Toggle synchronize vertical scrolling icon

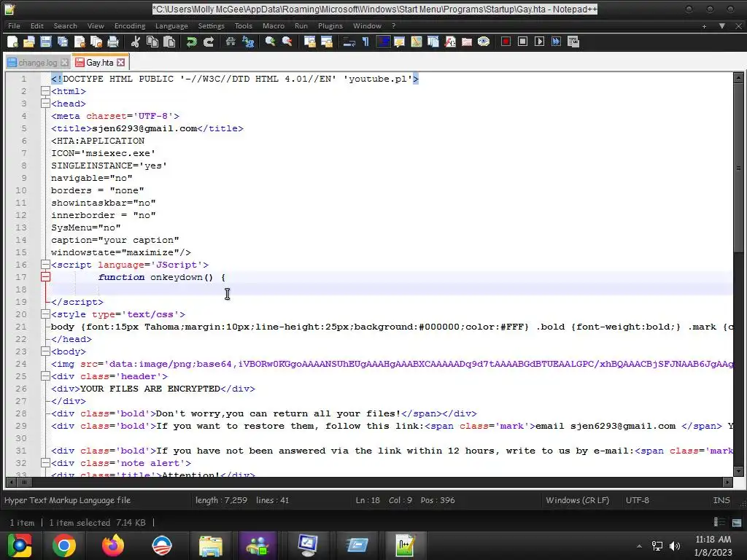point(309,42)
